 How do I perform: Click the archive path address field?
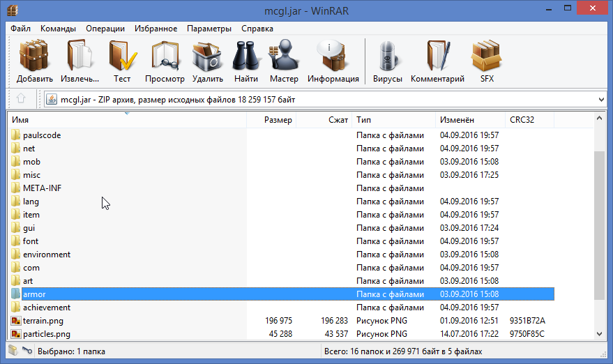coord(325,100)
